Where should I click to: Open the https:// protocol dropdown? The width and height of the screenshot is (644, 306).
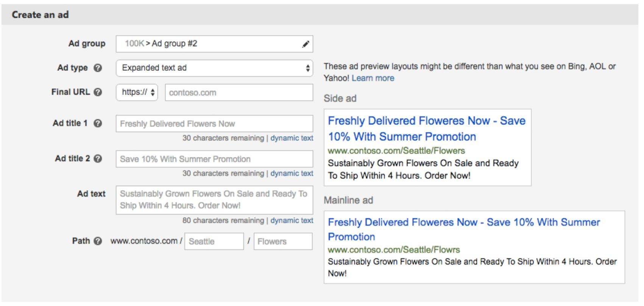[x=137, y=92]
